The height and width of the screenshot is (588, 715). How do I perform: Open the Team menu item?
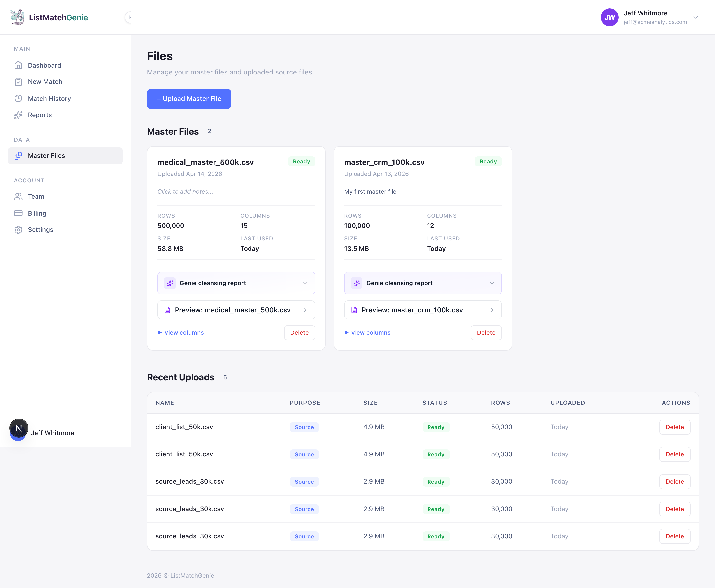point(36,196)
